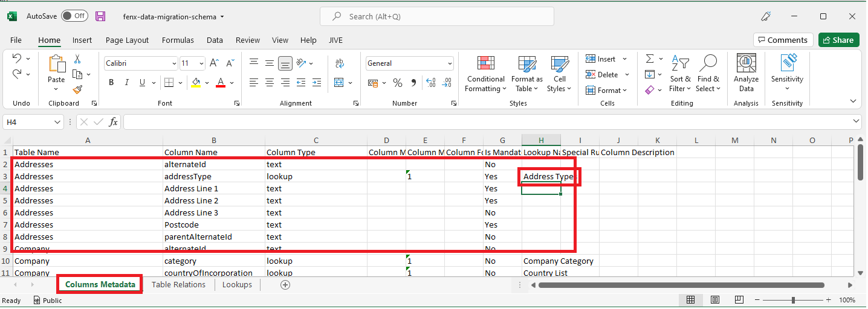The image size is (868, 309).
Task: Click the zoom slider at bottom right
Action: [x=792, y=301]
